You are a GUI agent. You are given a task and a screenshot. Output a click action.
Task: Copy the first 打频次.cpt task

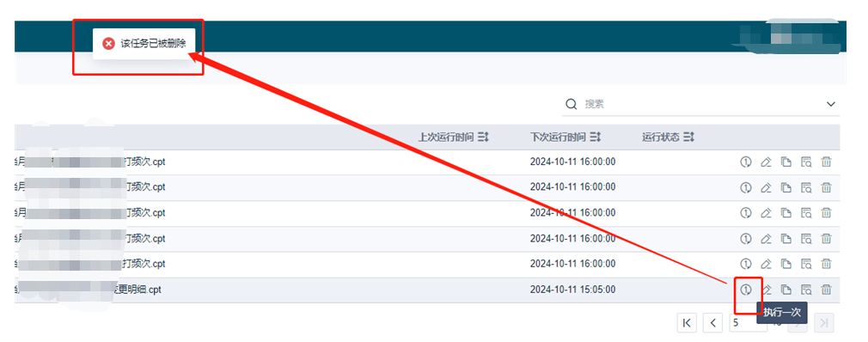tap(786, 162)
